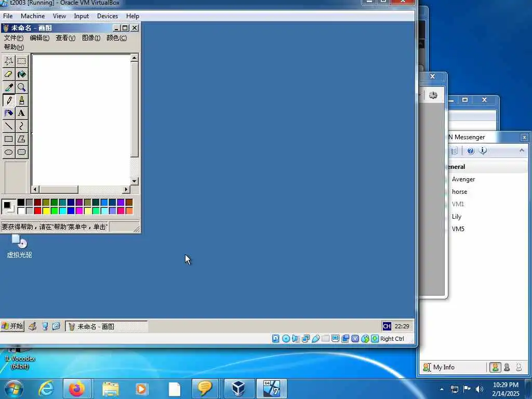532x399 pixels.
Task: Select the Pencil tool in Paint
Action: pyautogui.click(x=9, y=100)
